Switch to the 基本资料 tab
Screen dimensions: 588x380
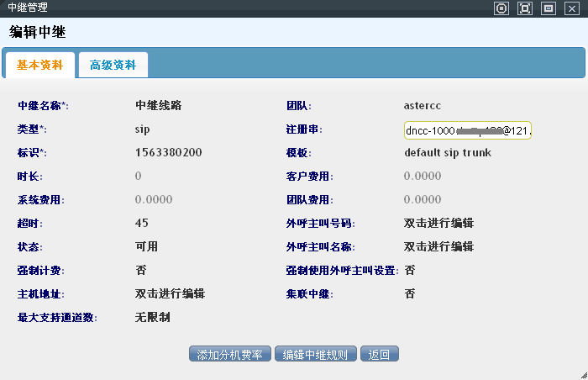39,65
